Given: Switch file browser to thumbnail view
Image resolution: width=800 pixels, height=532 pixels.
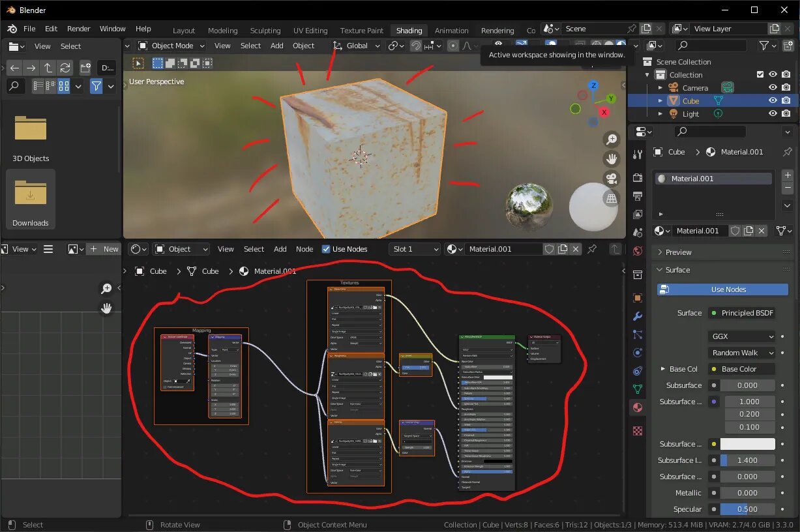Looking at the screenshot, I should coord(64,86).
